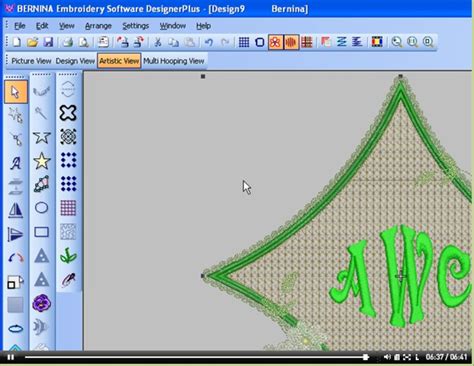Image resolution: width=474 pixels, height=366 pixels.
Task: Open the Color Film icon
Action: coord(377,42)
